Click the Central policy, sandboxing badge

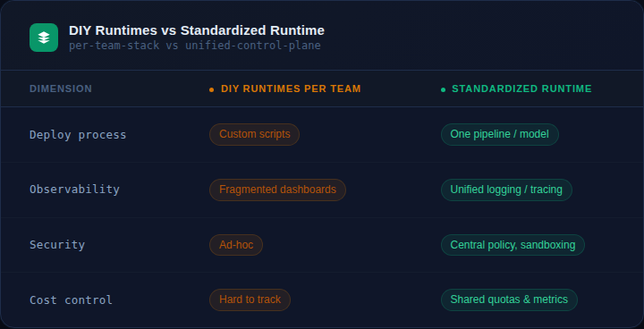click(x=513, y=245)
